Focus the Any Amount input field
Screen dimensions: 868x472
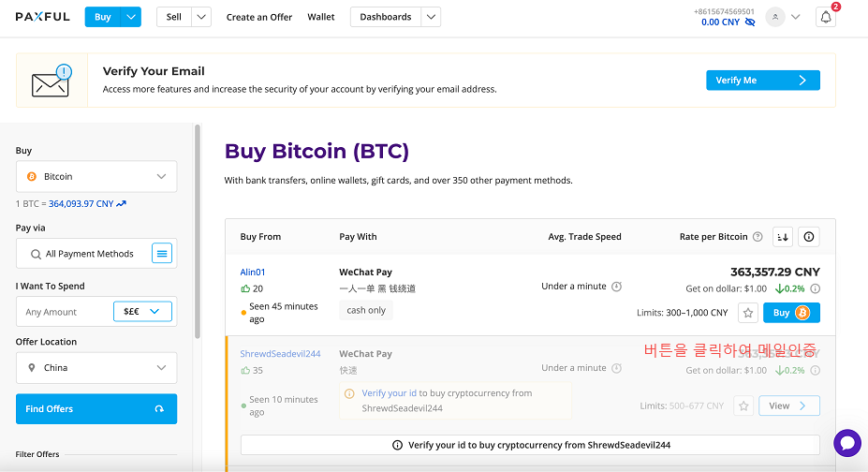coord(66,312)
